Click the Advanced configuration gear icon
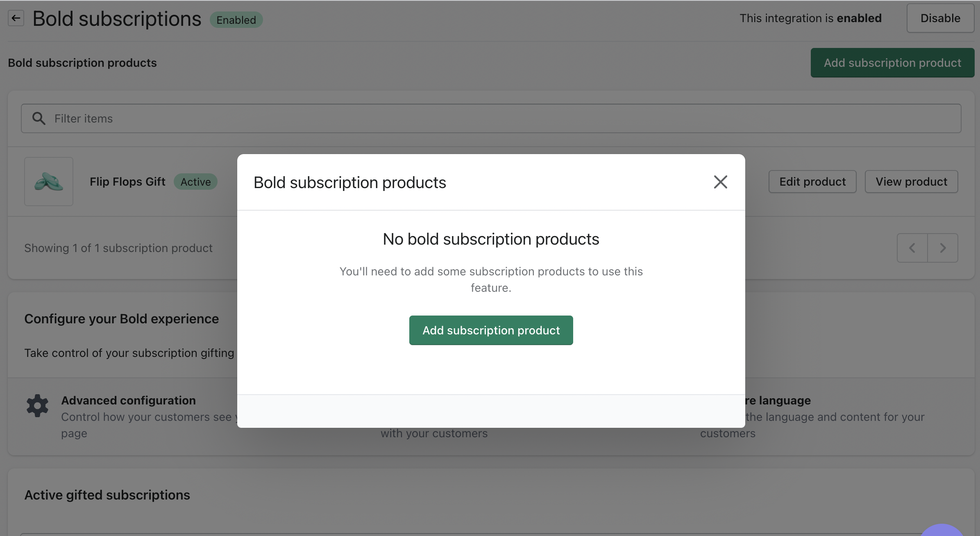Viewport: 980px width, 536px height. [x=37, y=406]
